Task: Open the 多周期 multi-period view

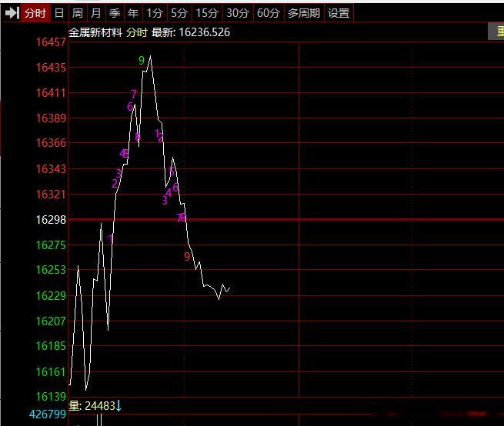Action: (x=304, y=13)
